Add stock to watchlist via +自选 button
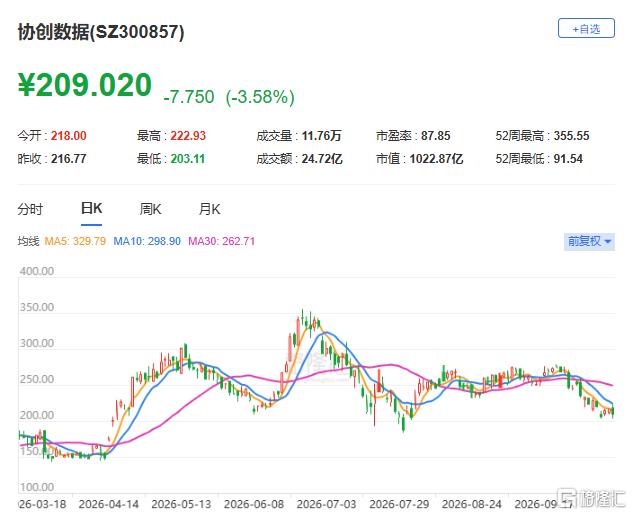This screenshot has width=632, height=515. tap(586, 29)
